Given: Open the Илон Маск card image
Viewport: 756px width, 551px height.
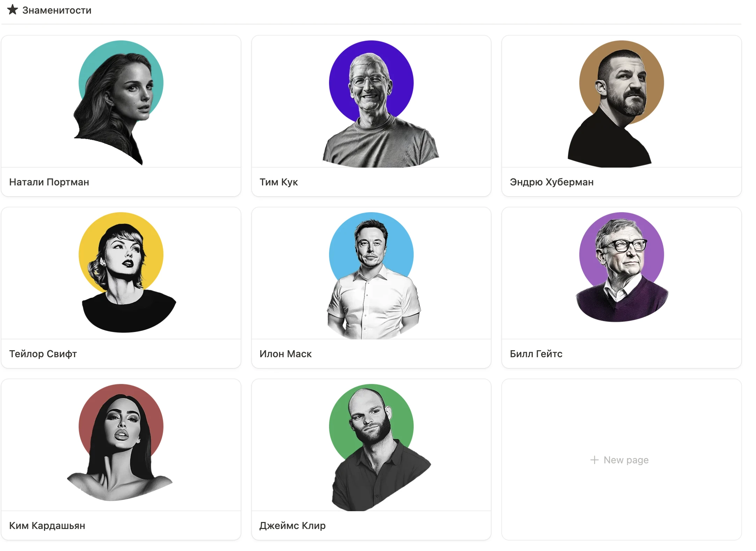Looking at the screenshot, I should [x=371, y=273].
